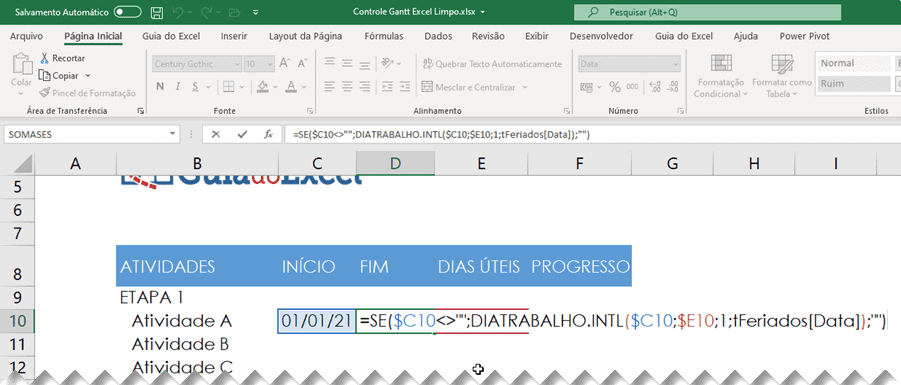Click Quebrar Texto Automaticamente button
This screenshot has height=385, width=901.
tap(491, 64)
